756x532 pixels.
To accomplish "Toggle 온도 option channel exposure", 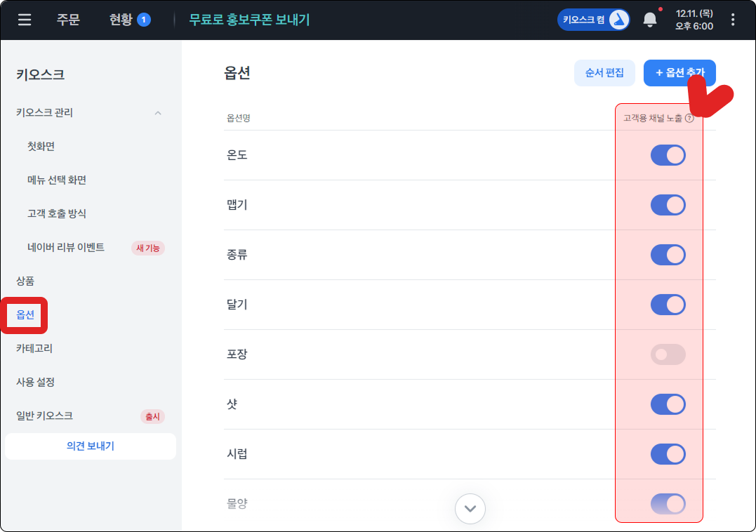I will pos(668,155).
